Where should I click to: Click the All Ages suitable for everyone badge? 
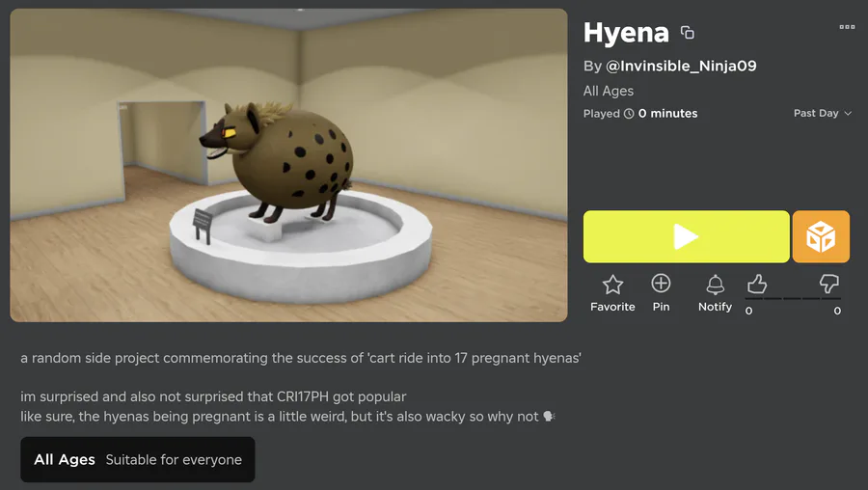click(x=138, y=459)
